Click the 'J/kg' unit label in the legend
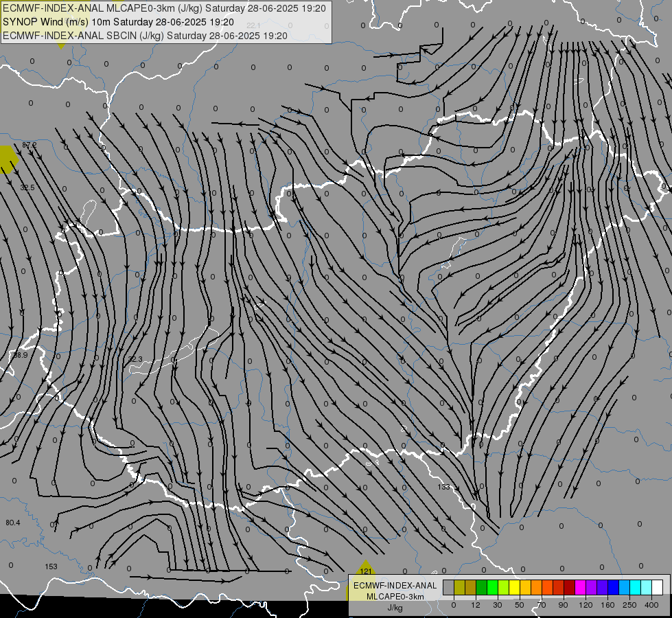Image resolution: width=672 pixels, height=618 pixels. click(395, 608)
